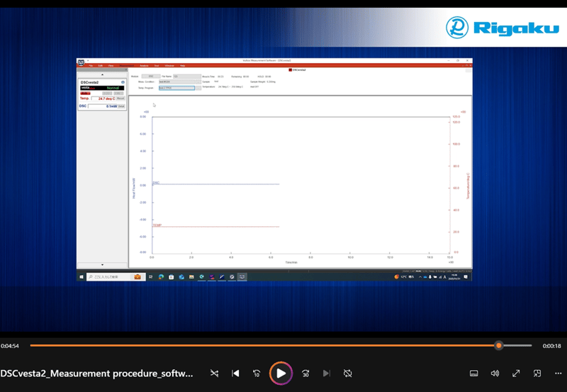Switch to mini player view
Screen dimensions: 567x392
537,373
